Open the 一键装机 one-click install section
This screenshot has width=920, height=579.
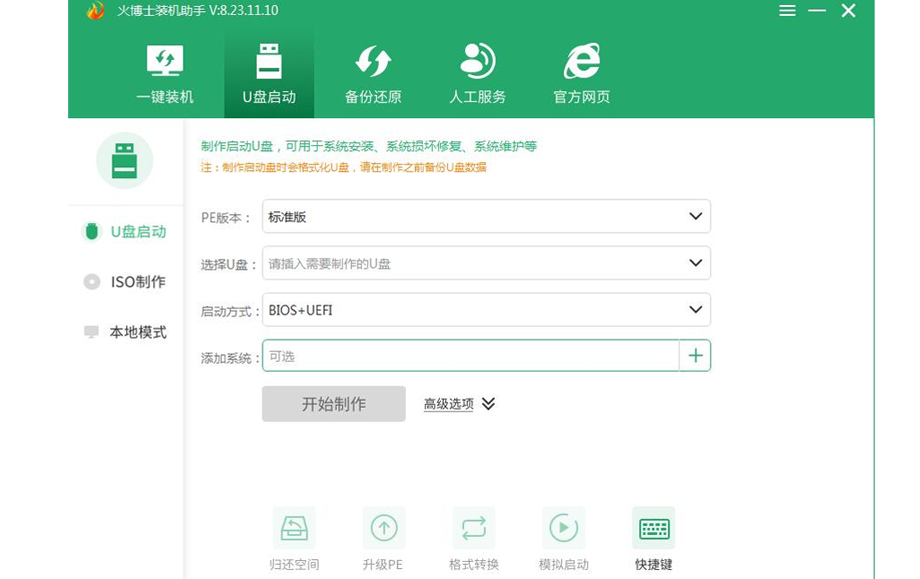(x=165, y=75)
